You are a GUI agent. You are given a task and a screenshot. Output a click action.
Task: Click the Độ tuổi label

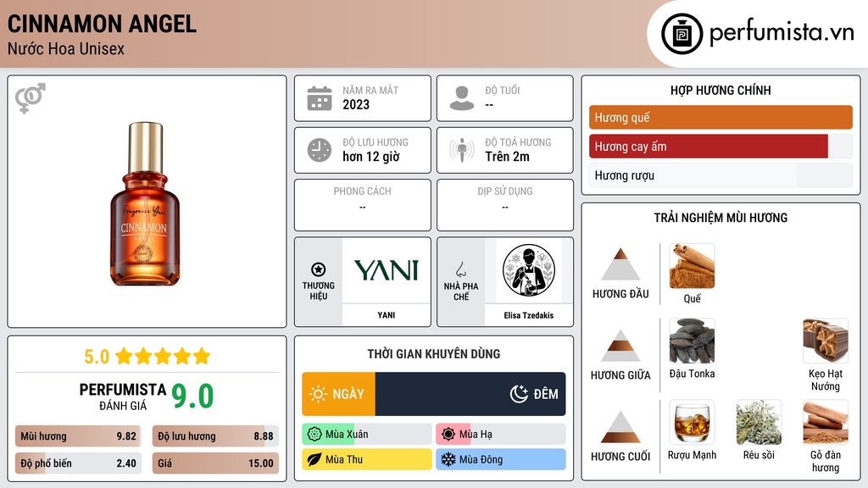tap(503, 90)
